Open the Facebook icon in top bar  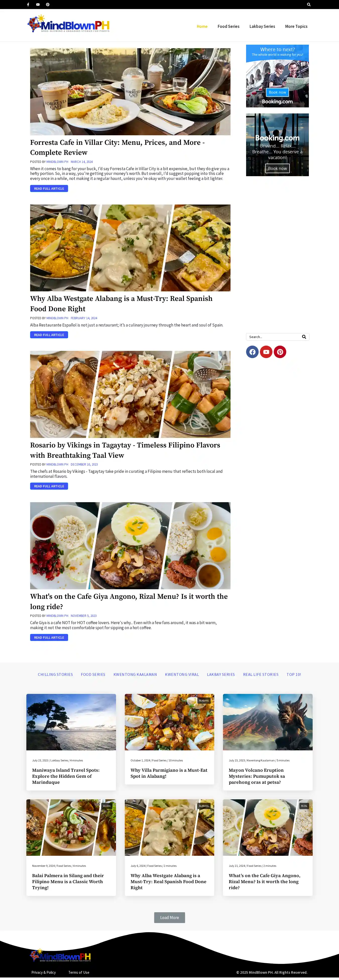coord(28,5)
